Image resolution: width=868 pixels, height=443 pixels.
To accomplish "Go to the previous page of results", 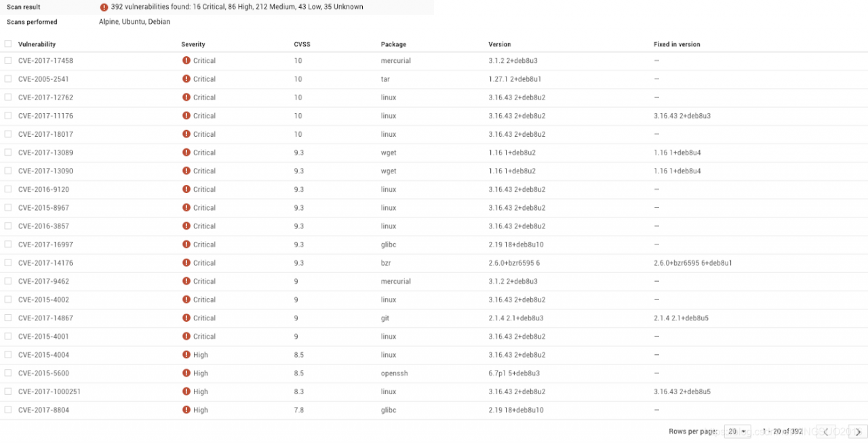I will point(826,431).
